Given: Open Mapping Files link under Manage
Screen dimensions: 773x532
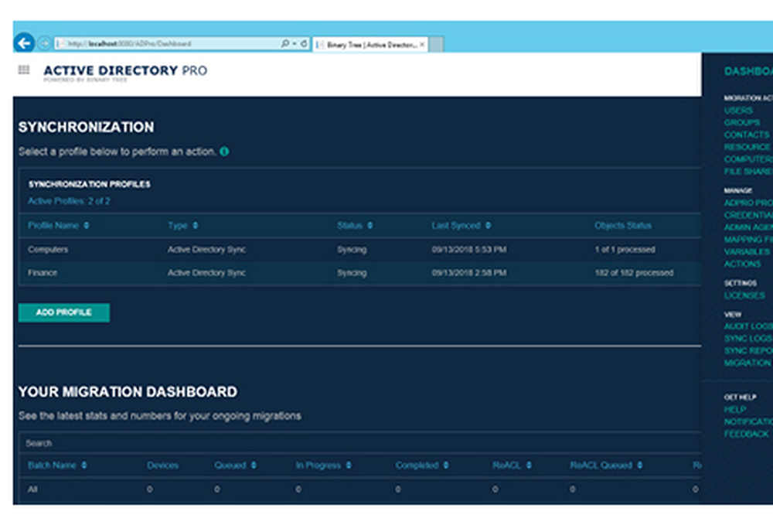Looking at the screenshot, I should click(748, 240).
